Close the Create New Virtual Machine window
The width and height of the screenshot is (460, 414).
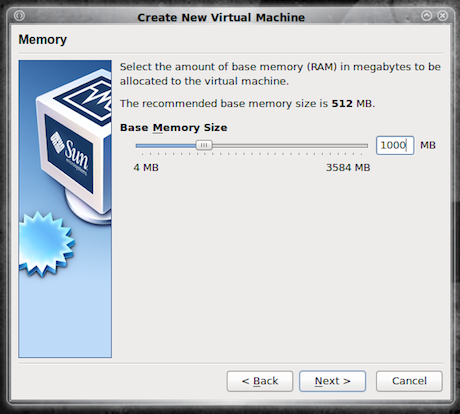click(443, 16)
